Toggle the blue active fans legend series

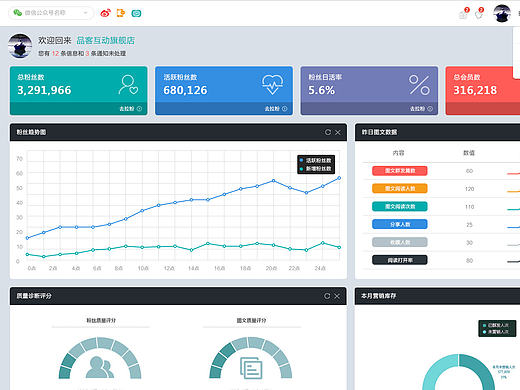315,160
